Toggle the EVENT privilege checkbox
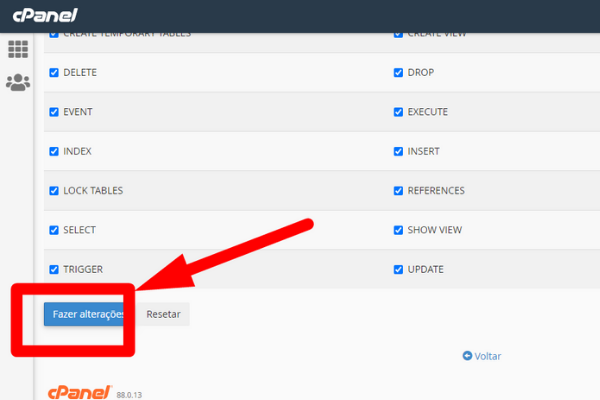Image resolution: width=600 pixels, height=400 pixels. [x=54, y=112]
